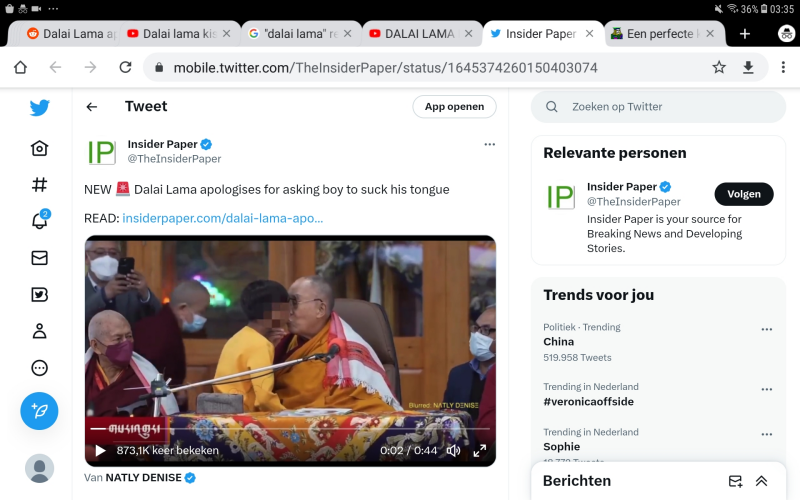Open the account avatar at sidebar bottom
Screen dimensions: 800x500
pos(39,468)
